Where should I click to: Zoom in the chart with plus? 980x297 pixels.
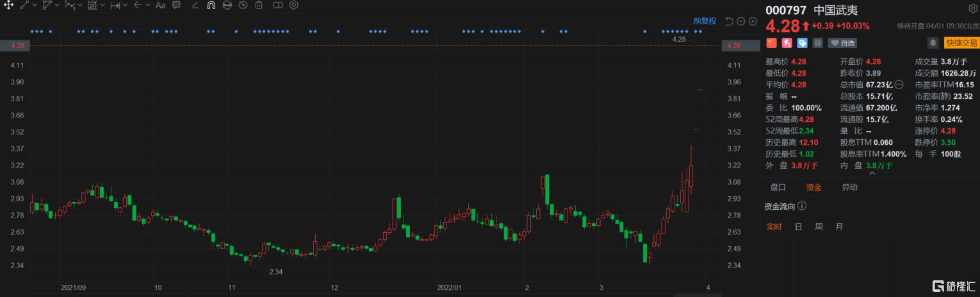[x=753, y=21]
